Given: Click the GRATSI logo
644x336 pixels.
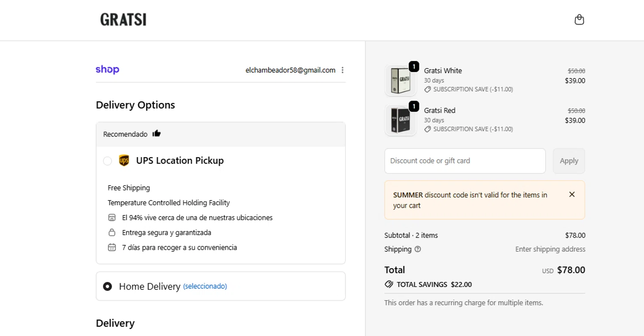Looking at the screenshot, I should (123, 19).
